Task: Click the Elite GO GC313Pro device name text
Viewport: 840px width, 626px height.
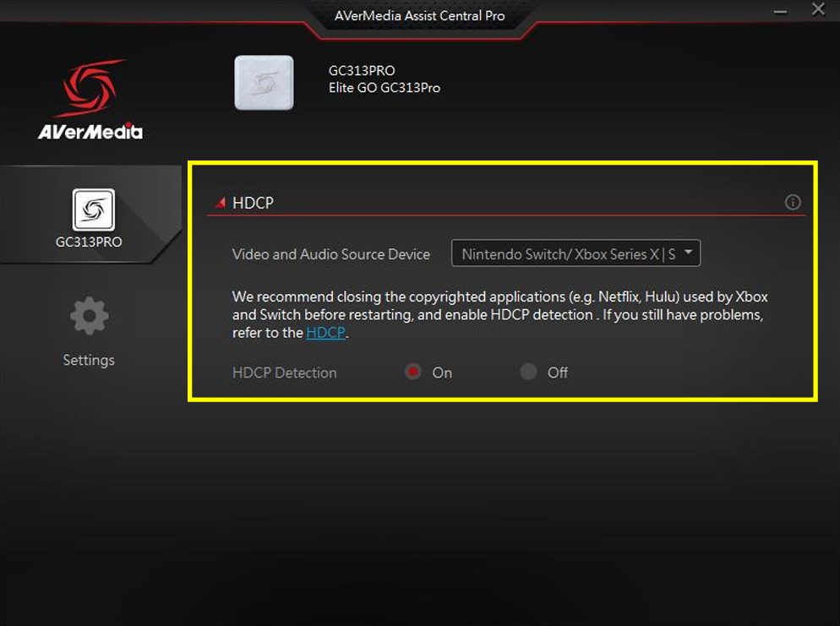Action: point(385,88)
